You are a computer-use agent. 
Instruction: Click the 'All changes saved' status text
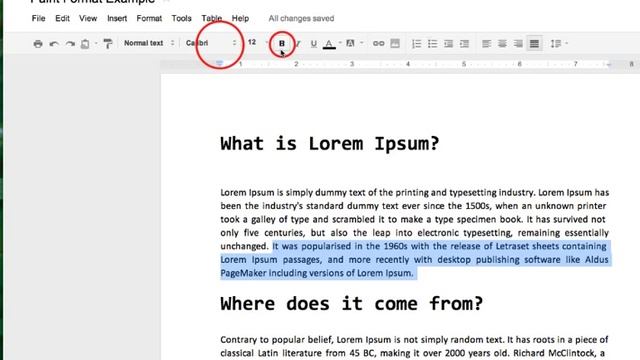pyautogui.click(x=301, y=18)
